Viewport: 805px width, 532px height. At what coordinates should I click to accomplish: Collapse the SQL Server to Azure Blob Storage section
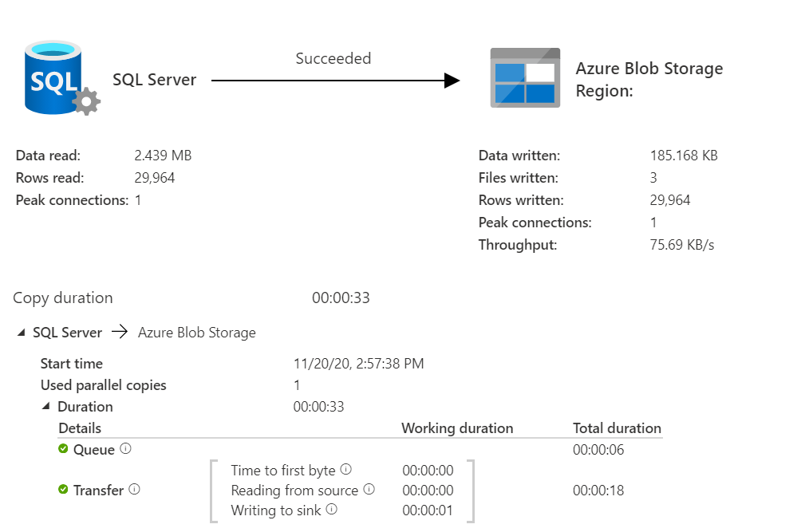click(x=21, y=333)
